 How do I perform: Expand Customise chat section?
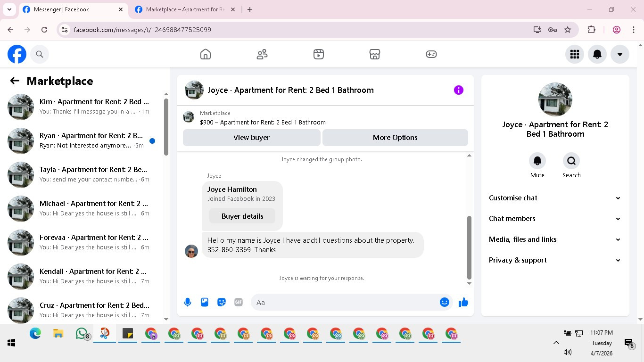[x=555, y=198]
